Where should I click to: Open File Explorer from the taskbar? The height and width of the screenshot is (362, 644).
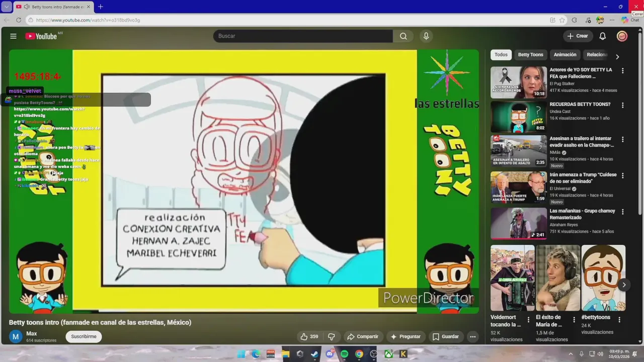click(x=285, y=354)
